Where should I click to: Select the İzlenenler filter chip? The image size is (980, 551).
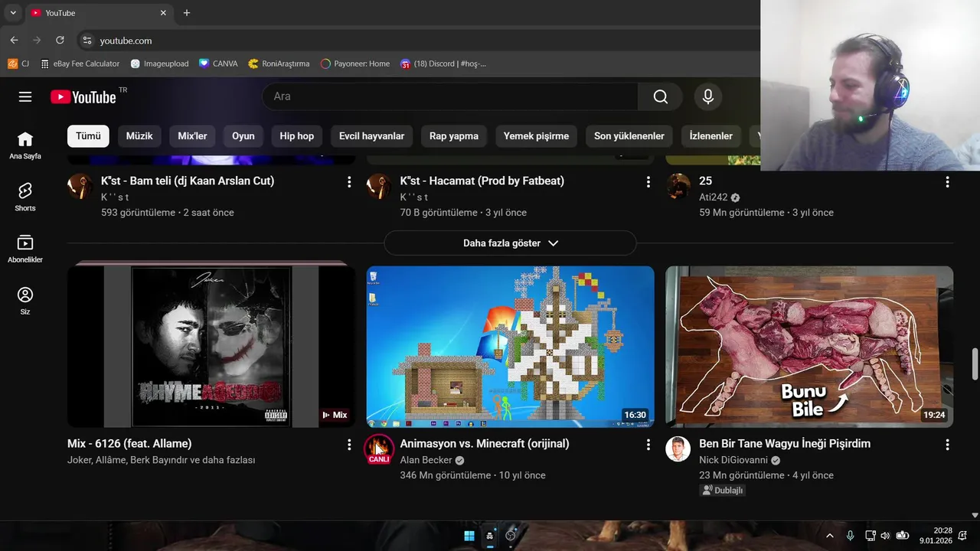point(711,136)
